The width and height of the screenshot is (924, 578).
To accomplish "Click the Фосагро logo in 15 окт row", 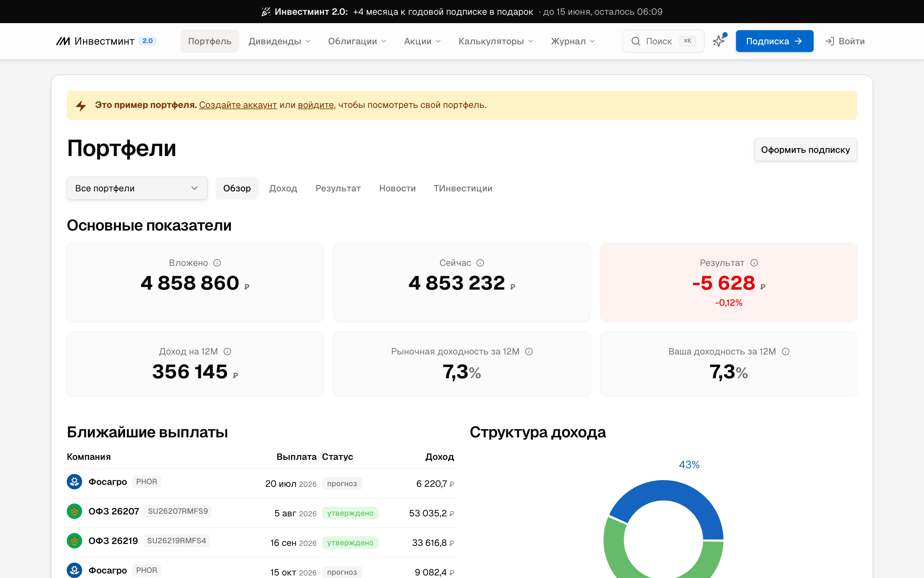I will click(x=74, y=570).
